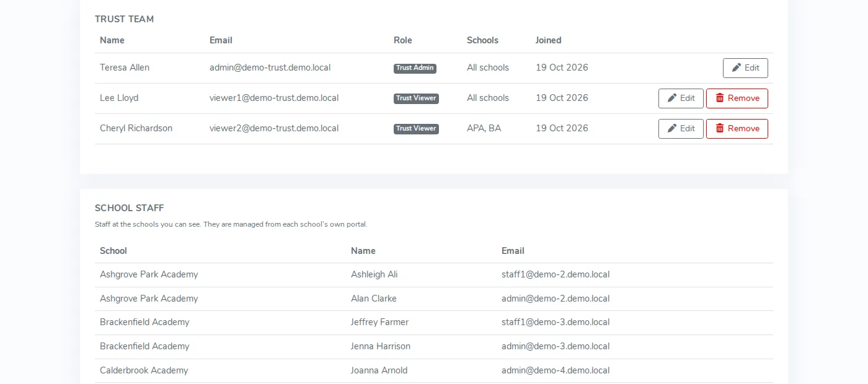Click the pencil icon in Teresa Allen's row

pyautogui.click(x=737, y=68)
